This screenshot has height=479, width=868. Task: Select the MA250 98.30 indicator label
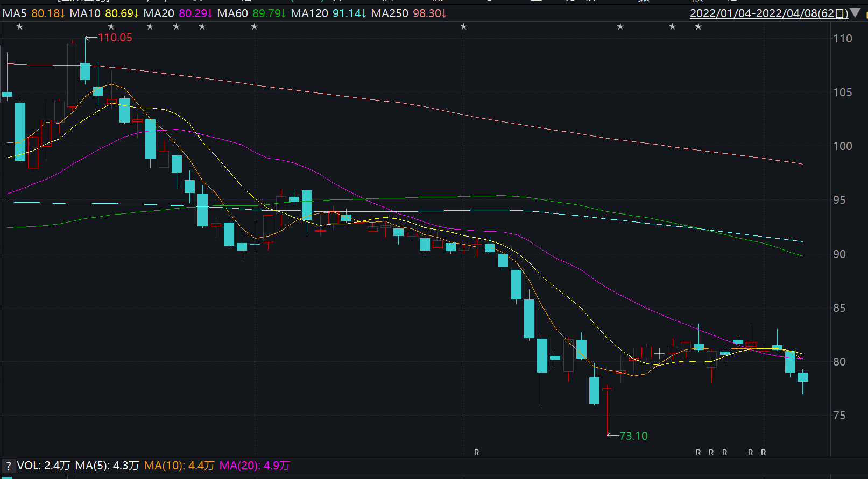pos(408,13)
